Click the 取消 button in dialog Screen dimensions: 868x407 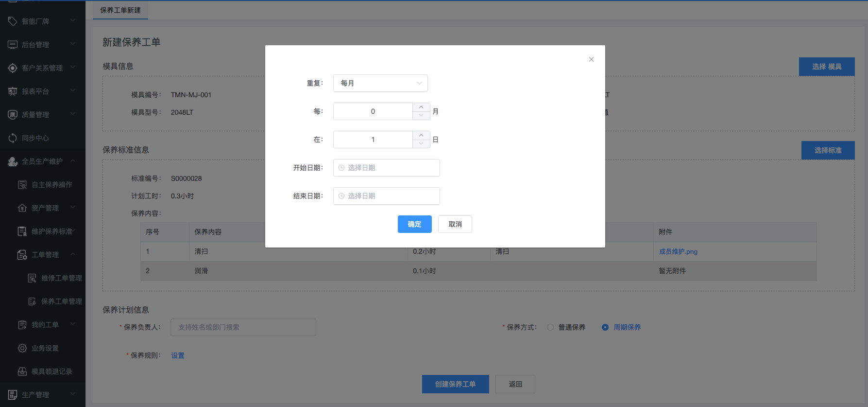455,224
